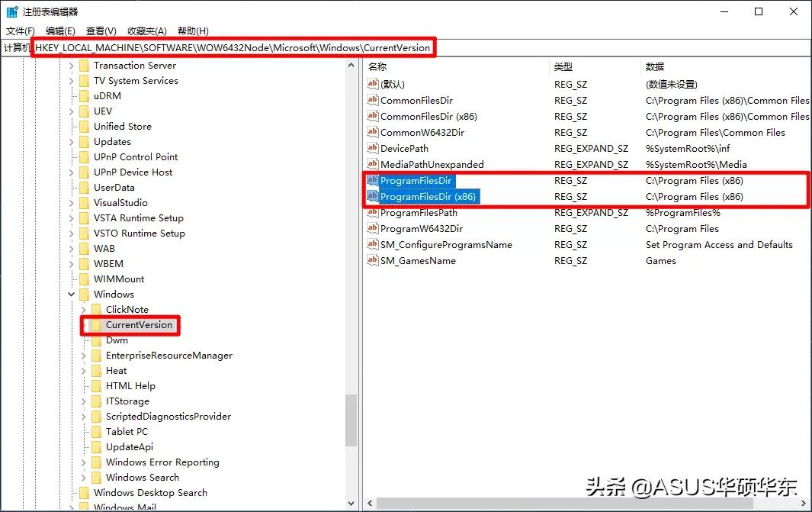Viewport: 812px width, 512px height.
Task: Click the Registry Editor icon in title bar
Action: 11,11
